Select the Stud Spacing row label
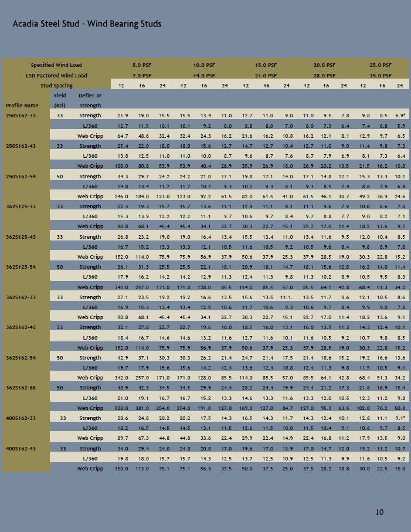This screenshot has width=411, height=532. click(56, 86)
